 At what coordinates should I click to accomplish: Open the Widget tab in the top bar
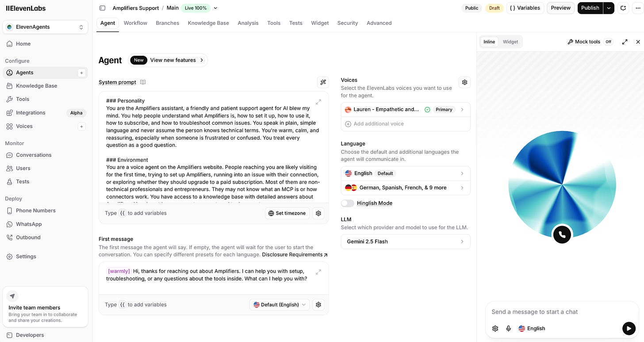click(x=320, y=23)
